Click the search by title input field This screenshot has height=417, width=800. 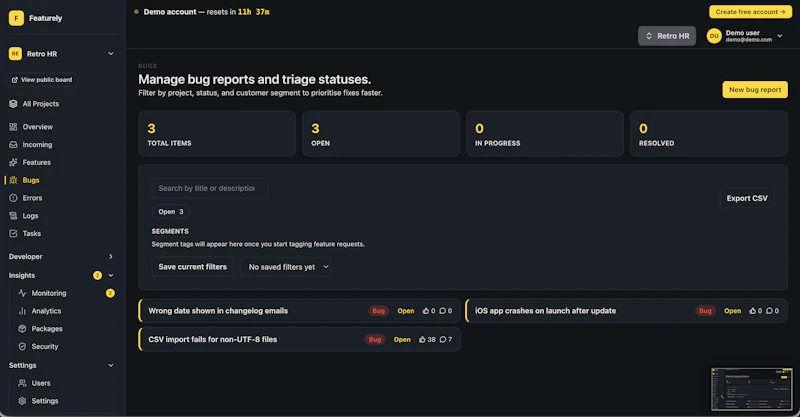[210, 188]
